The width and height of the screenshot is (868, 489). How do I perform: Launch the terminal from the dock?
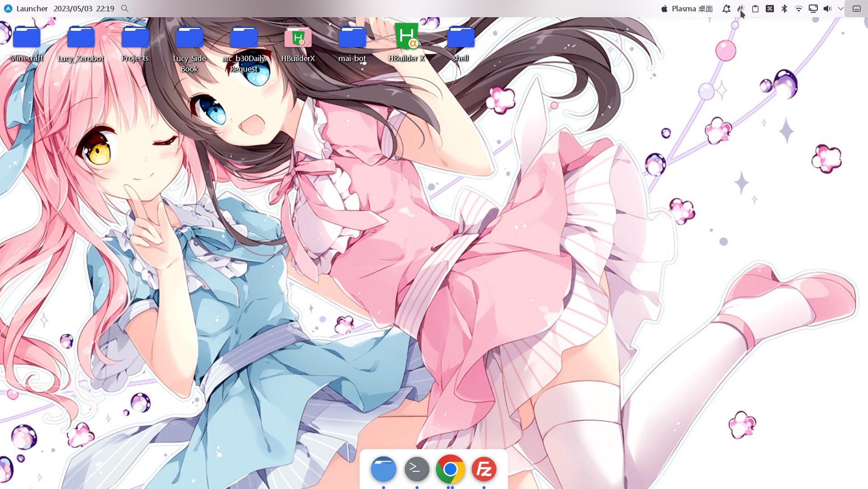[417, 469]
